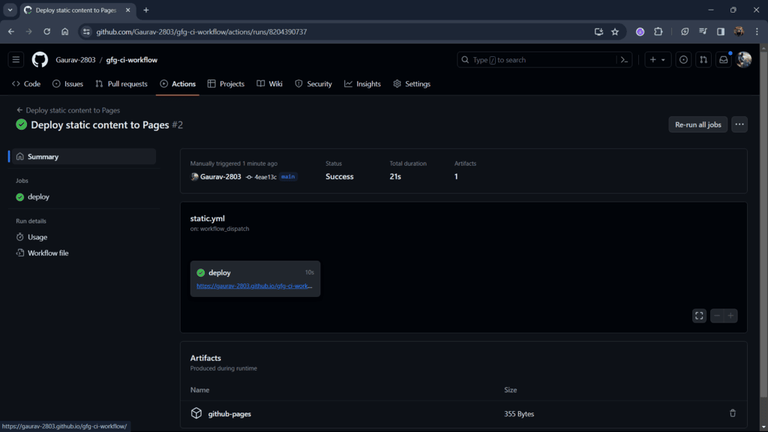The image size is (768, 432).
Task: Click Re-run all jobs button
Action: tap(698, 124)
